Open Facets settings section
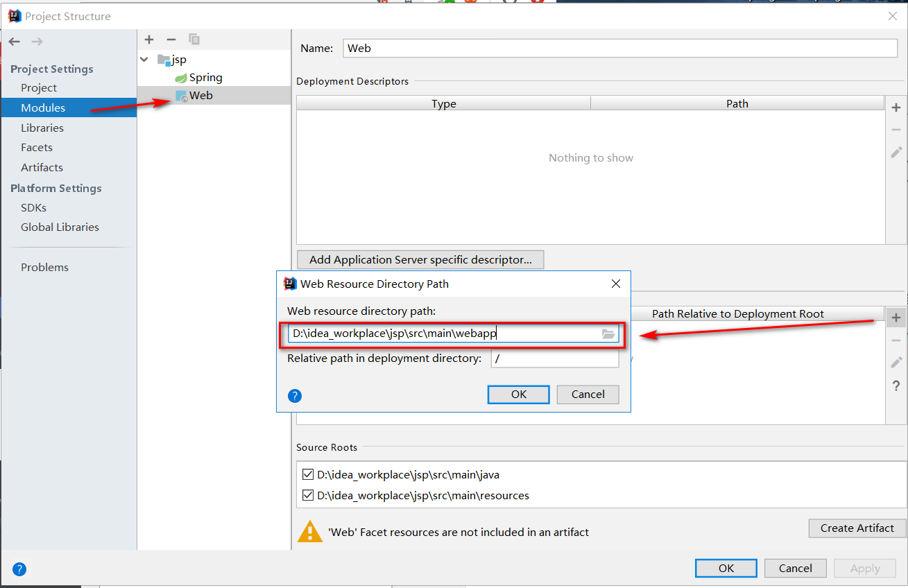The width and height of the screenshot is (908, 588). (37, 147)
